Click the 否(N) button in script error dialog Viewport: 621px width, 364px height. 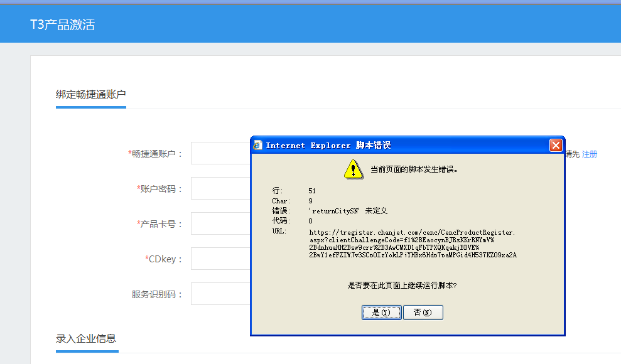[423, 313]
